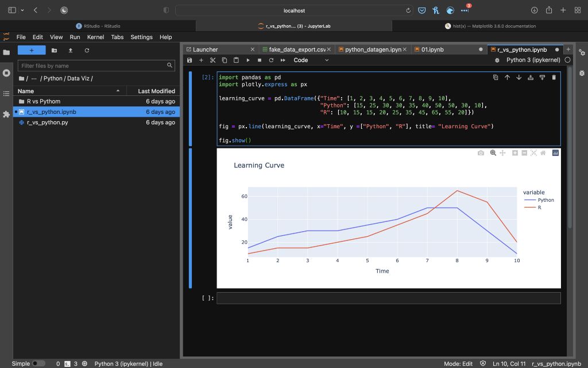The width and height of the screenshot is (588, 368).
Task: Click the blue New Launcher button
Action: coord(32,51)
